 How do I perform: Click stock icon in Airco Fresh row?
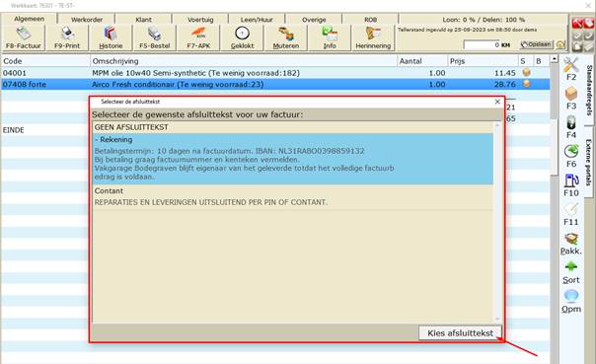(x=527, y=84)
